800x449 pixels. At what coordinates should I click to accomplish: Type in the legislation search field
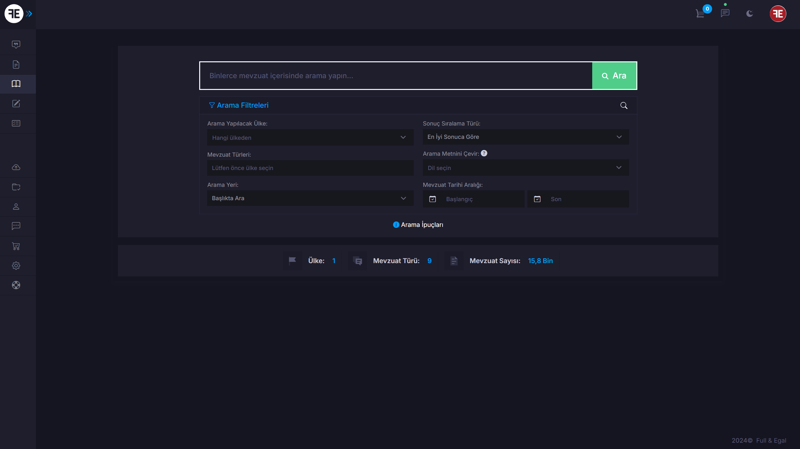(396, 76)
